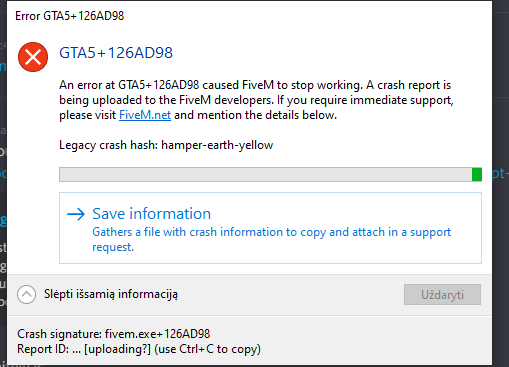Click empty area of the expanded details footer
This screenshot has width=509, height=367.
[367, 342]
